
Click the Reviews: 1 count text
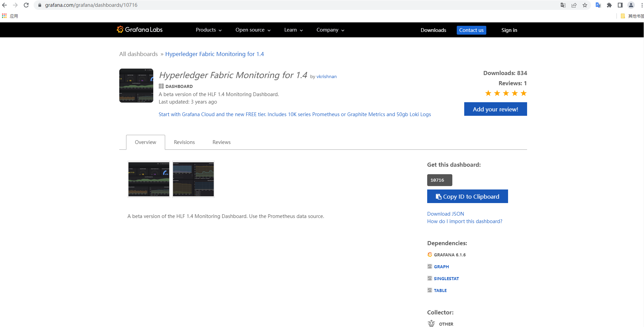coord(512,83)
